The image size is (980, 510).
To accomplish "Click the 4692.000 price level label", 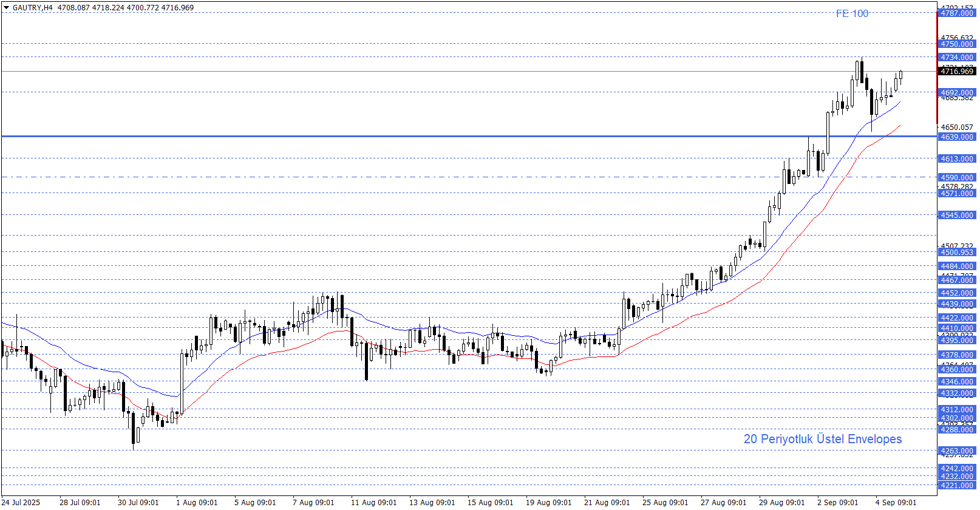I will (x=957, y=93).
